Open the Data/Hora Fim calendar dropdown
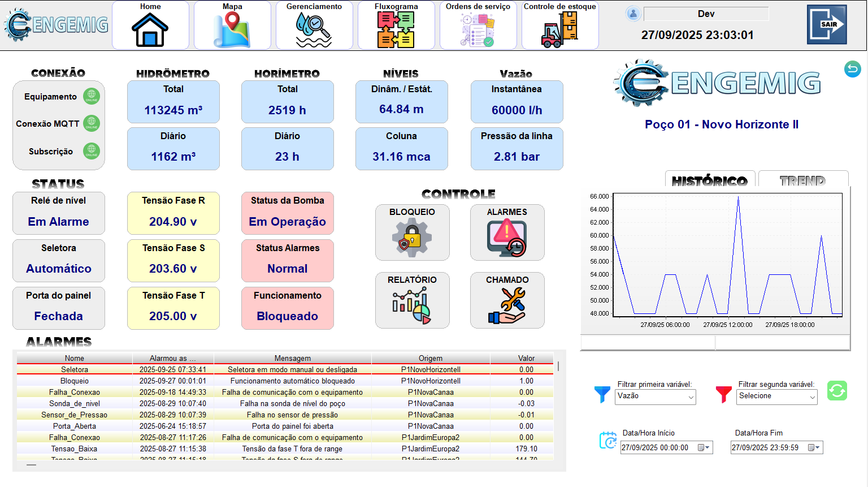The height and width of the screenshot is (487, 868). coord(814,448)
